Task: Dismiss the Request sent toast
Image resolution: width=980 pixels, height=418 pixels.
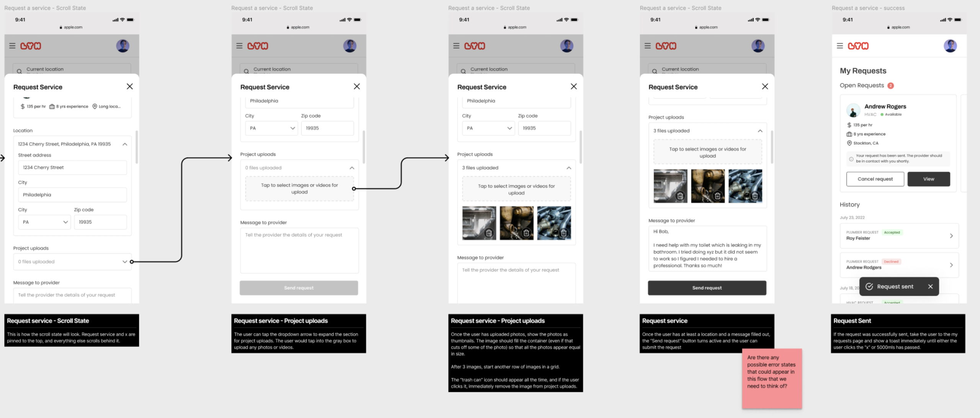Action: pyautogui.click(x=930, y=286)
